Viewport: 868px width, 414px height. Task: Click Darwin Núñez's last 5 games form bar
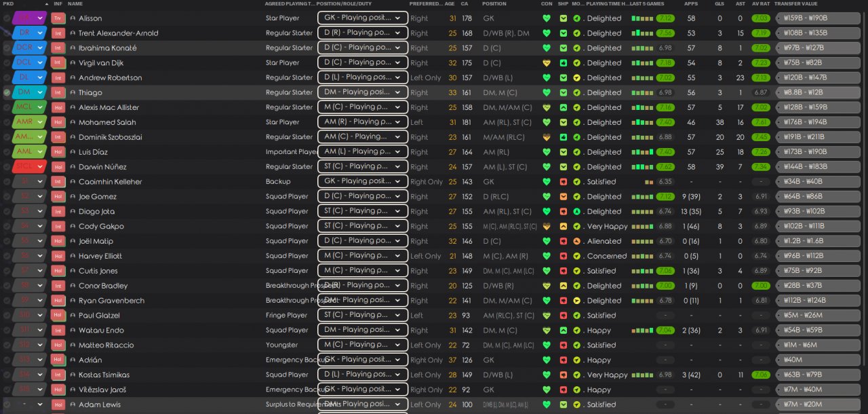pyautogui.click(x=642, y=167)
